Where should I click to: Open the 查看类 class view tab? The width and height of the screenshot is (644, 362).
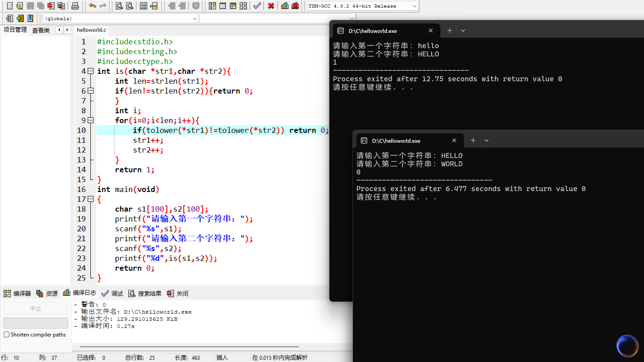41,30
